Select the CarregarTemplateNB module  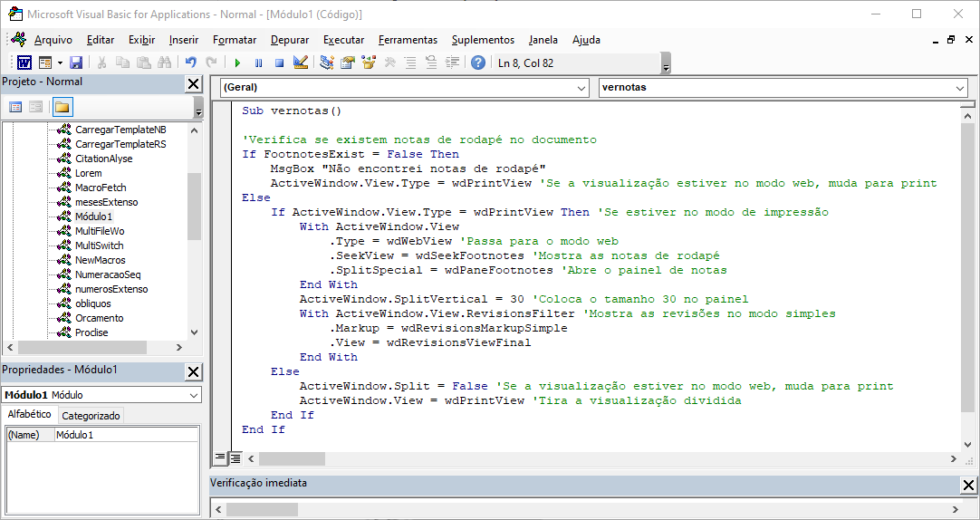point(120,130)
